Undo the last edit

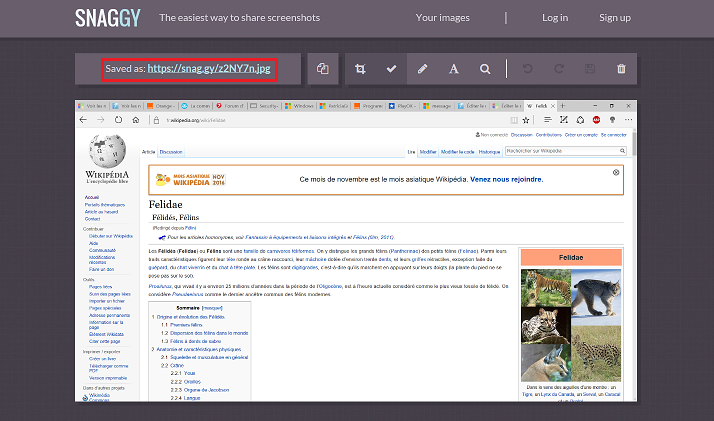pyautogui.click(x=528, y=69)
